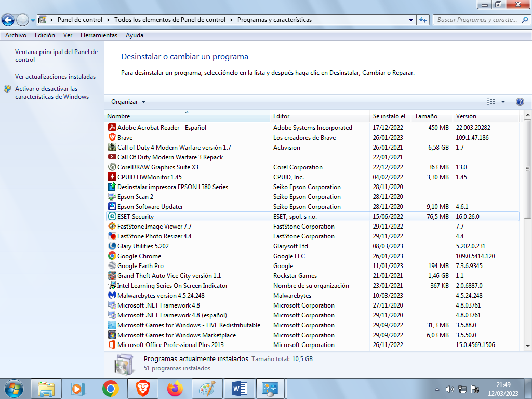Click the Epson Scan 2 icon
Image resolution: width=532 pixels, height=399 pixels.
tap(112, 196)
